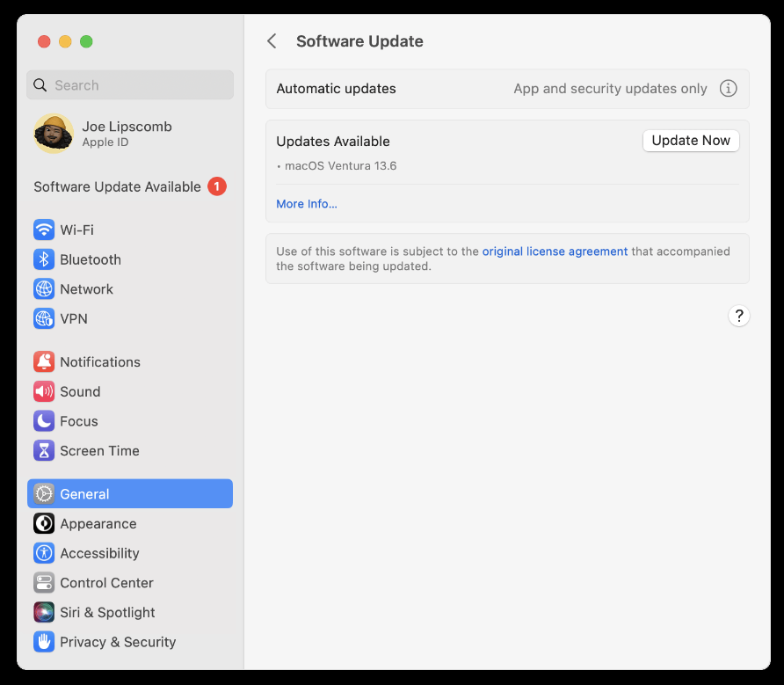Click the info icon beside Automatic updates
The image size is (784, 685).
728,89
